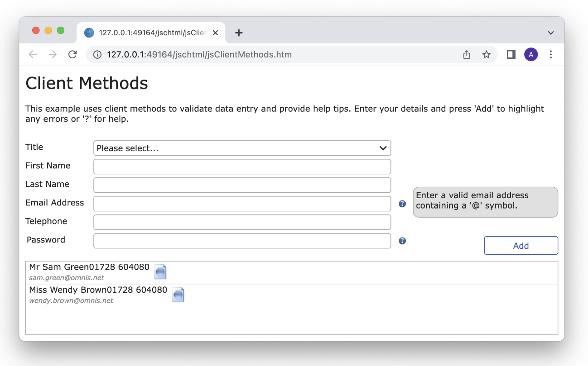Screen dimensions: 588x366
Task: Click the Password help icon
Action: 402,241
